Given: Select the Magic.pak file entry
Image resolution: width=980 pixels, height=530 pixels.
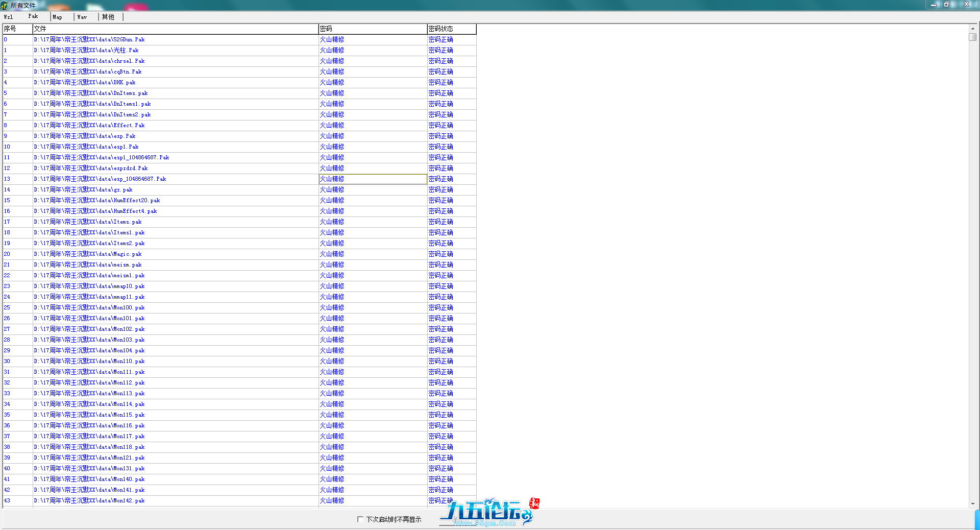Looking at the screenshot, I should (x=88, y=254).
